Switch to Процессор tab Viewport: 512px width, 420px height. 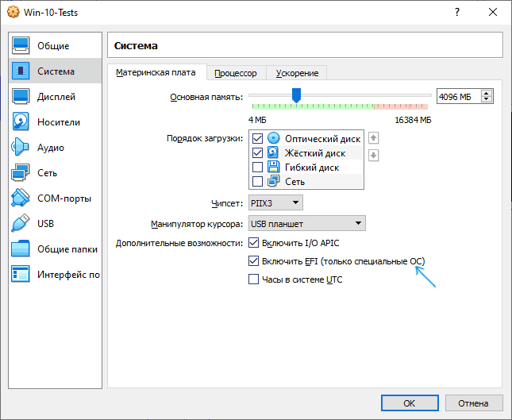click(236, 73)
